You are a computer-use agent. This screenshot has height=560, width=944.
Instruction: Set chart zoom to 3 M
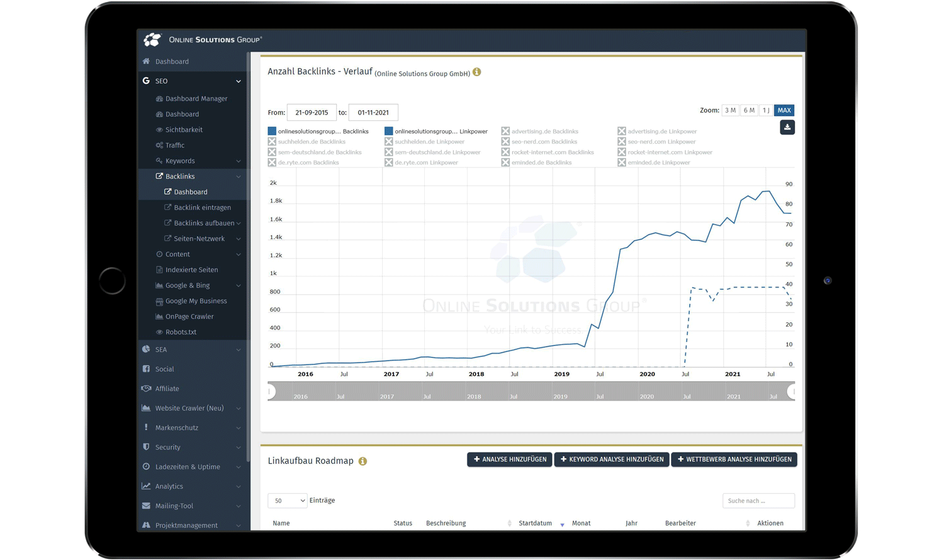click(730, 110)
